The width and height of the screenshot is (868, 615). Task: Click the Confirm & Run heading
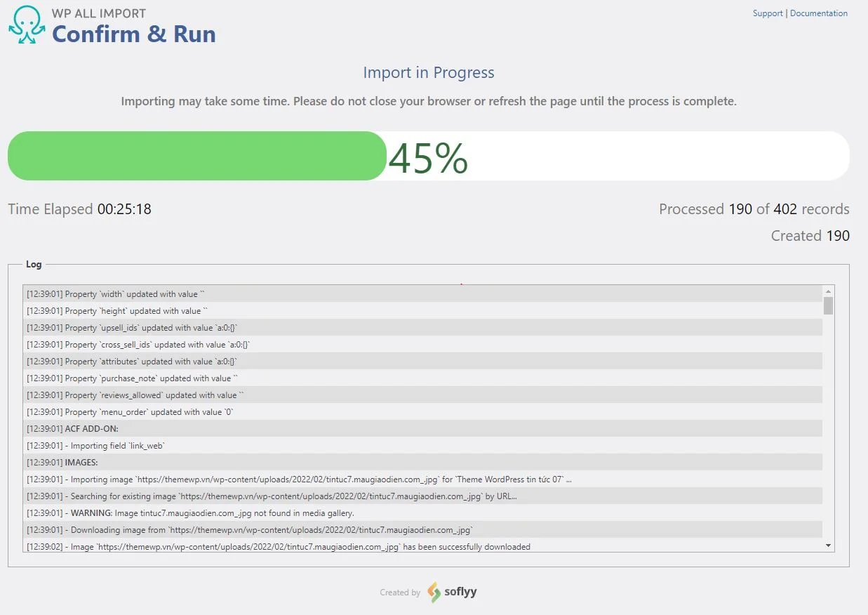134,34
